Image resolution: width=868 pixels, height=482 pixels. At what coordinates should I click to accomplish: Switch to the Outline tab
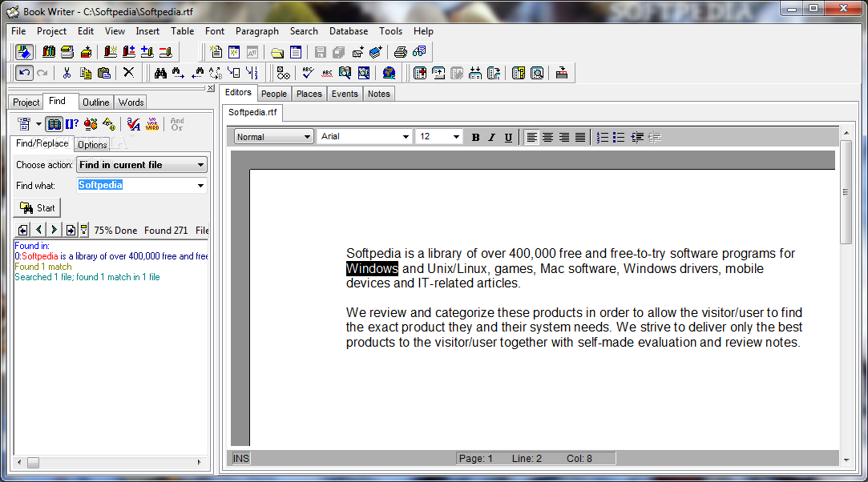coord(95,102)
